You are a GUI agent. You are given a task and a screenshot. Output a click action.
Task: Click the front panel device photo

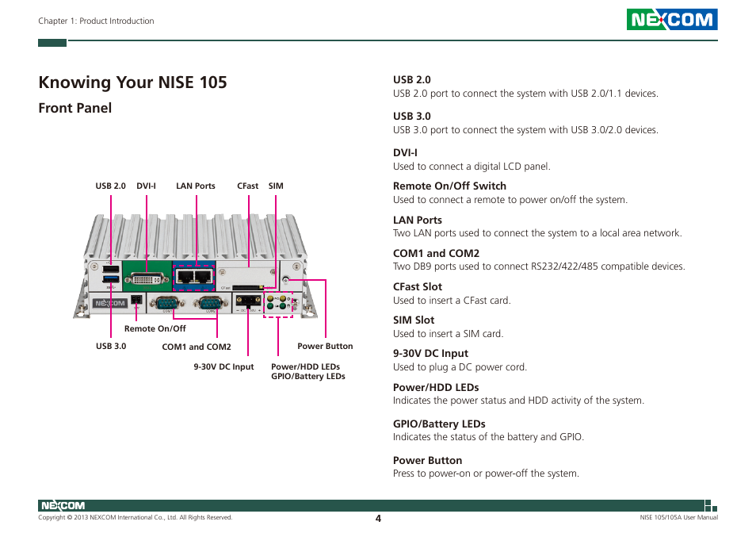click(196, 265)
